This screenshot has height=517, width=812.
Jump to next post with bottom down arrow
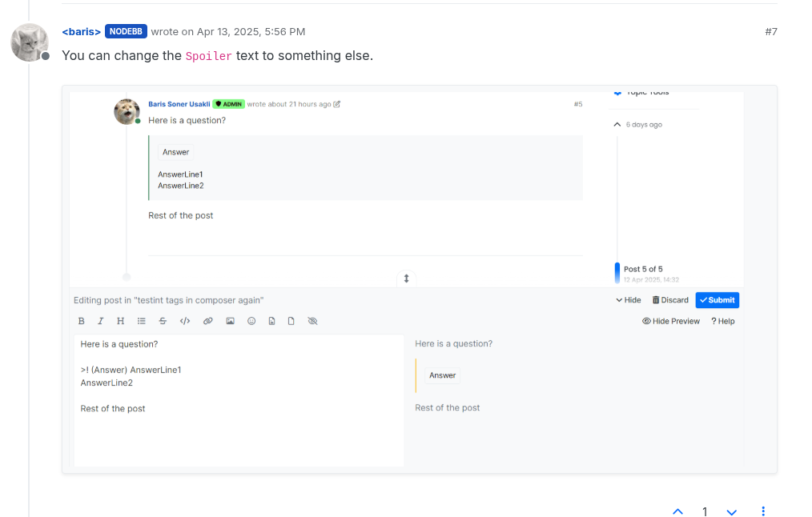731,511
